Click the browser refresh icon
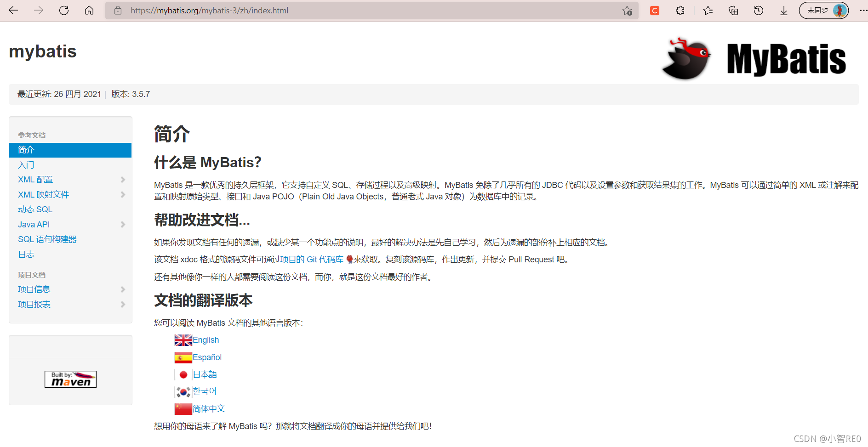Viewport: 868px width, 447px height. coord(64,10)
